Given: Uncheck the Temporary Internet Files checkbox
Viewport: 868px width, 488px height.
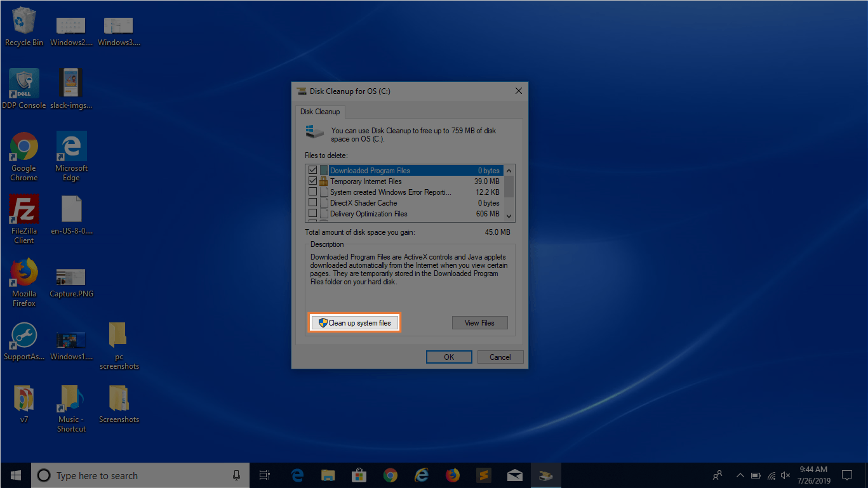Looking at the screenshot, I should coord(312,181).
